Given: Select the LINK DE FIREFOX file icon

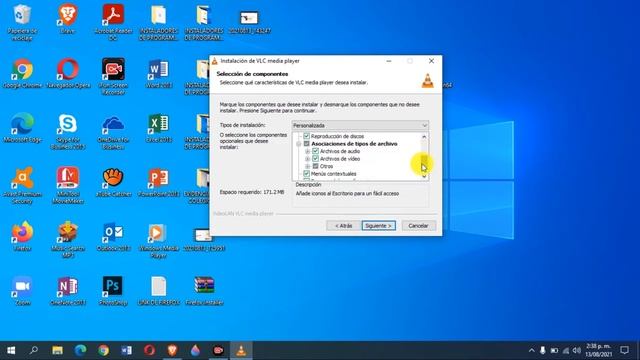Looking at the screenshot, I should tap(159, 291).
